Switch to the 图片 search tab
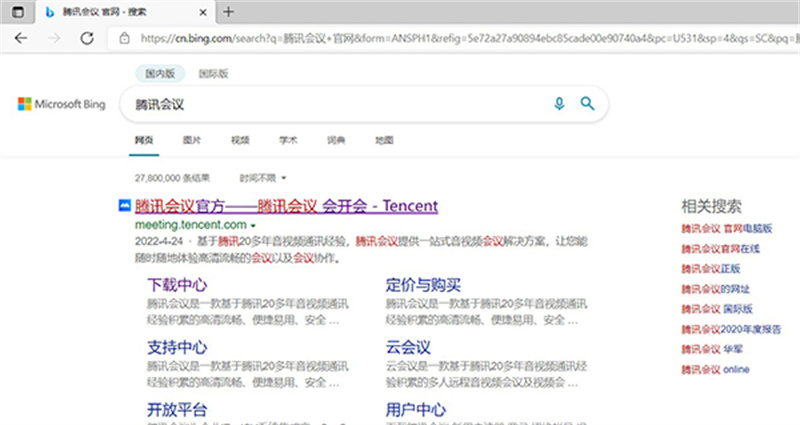 click(x=192, y=140)
